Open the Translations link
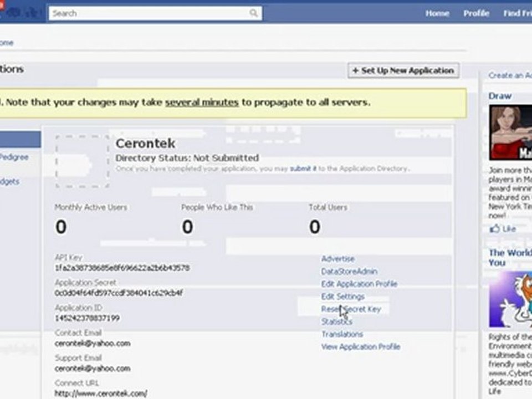The image size is (532, 399). click(342, 334)
